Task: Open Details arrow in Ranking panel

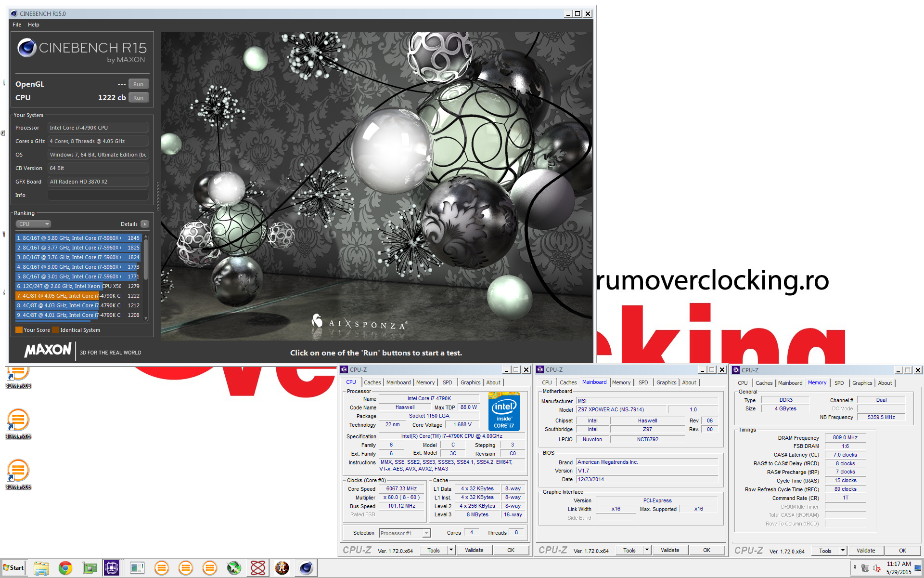Action: (x=145, y=224)
